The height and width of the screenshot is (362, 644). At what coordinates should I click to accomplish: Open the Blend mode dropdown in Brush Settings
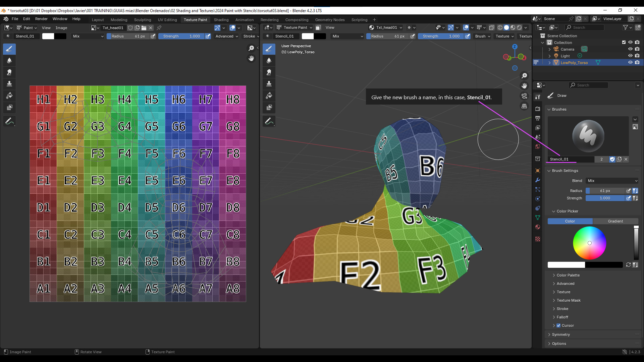tap(612, 181)
